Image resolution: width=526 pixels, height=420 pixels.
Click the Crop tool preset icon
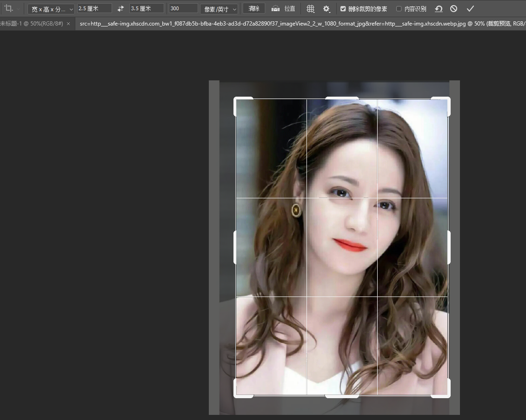click(x=8, y=8)
